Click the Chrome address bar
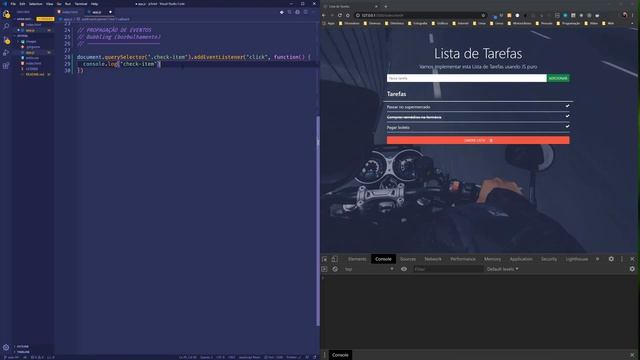 [x=420, y=15]
